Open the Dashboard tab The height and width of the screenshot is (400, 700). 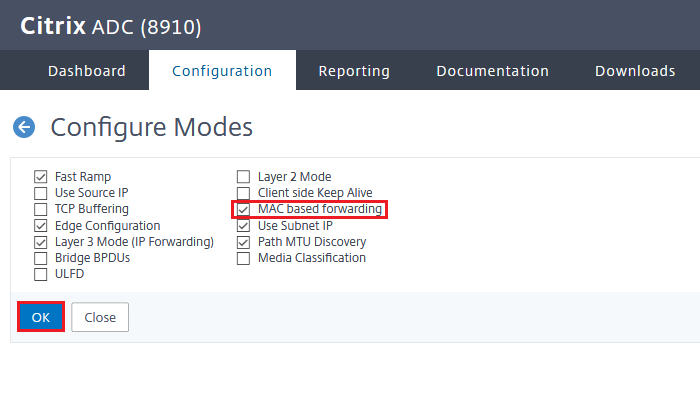[x=87, y=71]
